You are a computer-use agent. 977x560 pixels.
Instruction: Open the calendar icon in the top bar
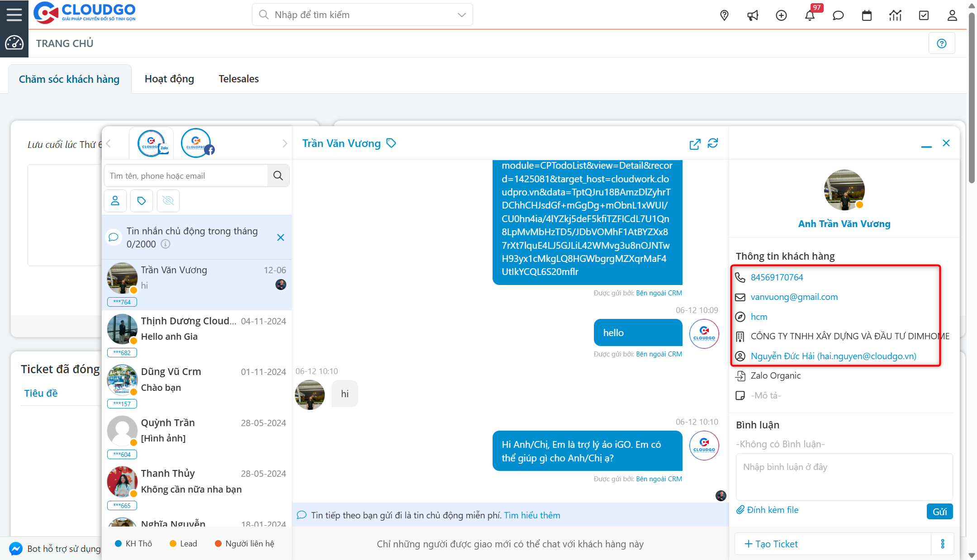tap(867, 15)
